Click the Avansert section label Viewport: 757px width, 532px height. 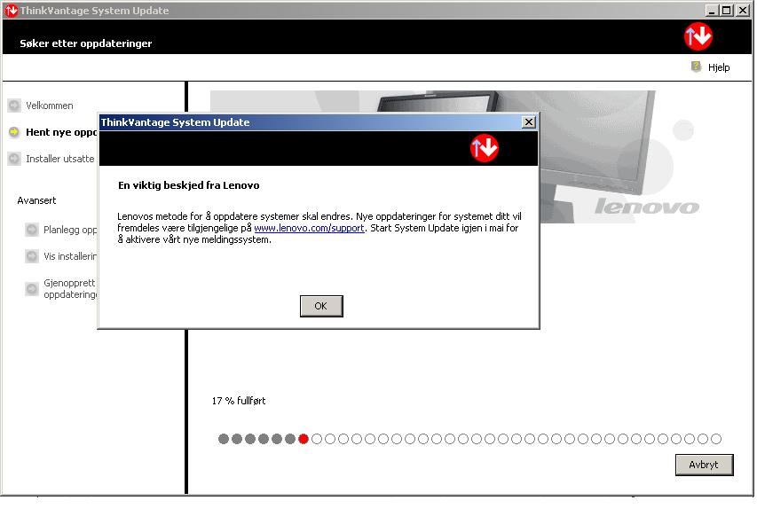tap(36, 200)
